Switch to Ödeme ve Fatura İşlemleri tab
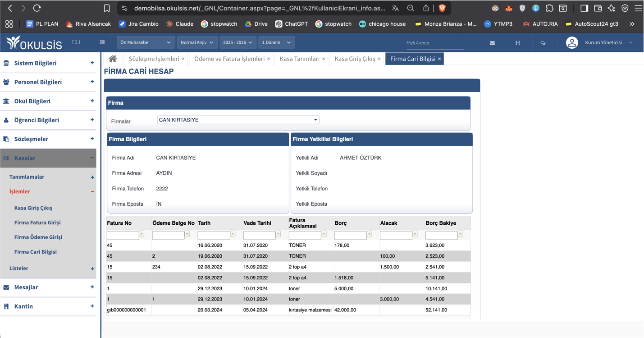The width and height of the screenshot is (644, 338). tap(229, 59)
